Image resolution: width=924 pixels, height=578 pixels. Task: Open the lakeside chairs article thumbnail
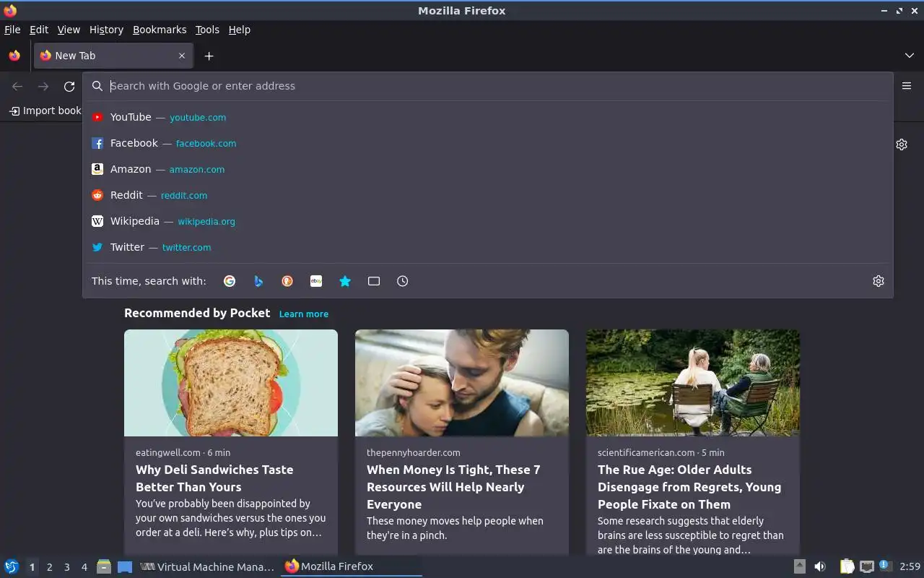(693, 383)
